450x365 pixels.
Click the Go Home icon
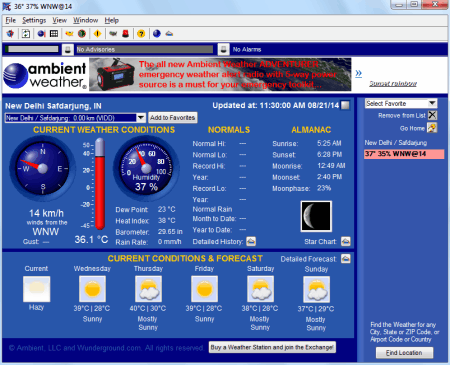coord(432,128)
